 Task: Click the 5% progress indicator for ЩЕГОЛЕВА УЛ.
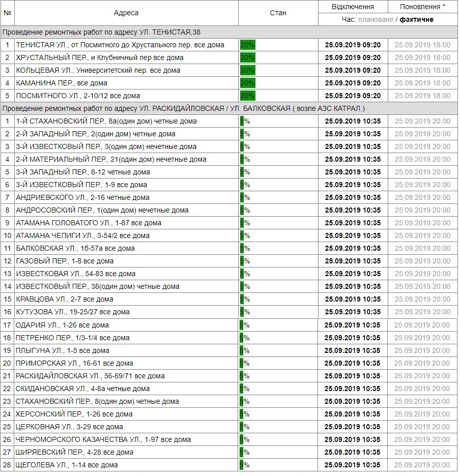point(245,465)
